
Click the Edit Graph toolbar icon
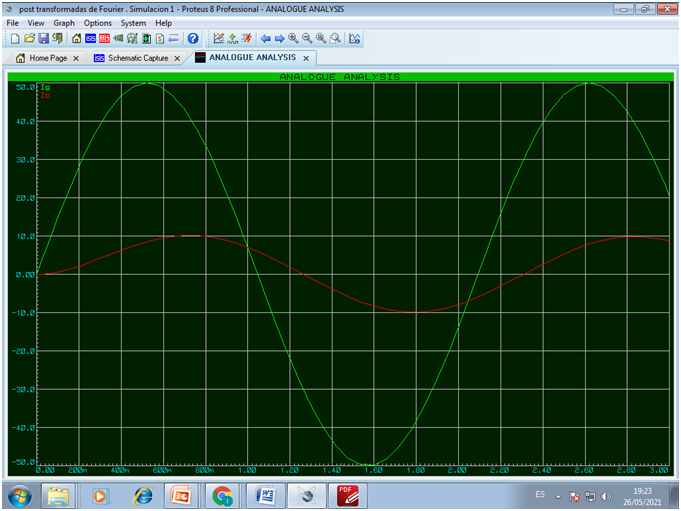click(218, 39)
